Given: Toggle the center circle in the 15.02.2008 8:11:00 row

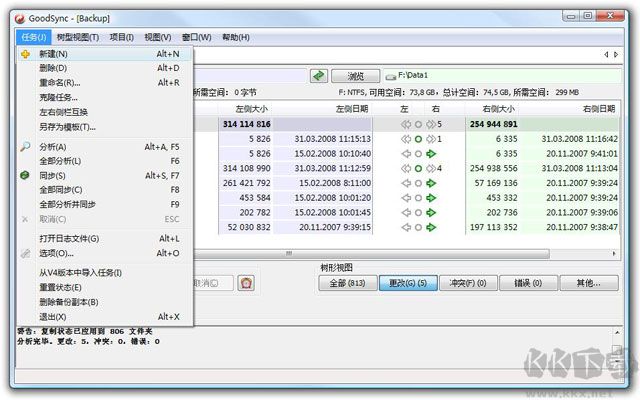Looking at the screenshot, I should 418,183.
